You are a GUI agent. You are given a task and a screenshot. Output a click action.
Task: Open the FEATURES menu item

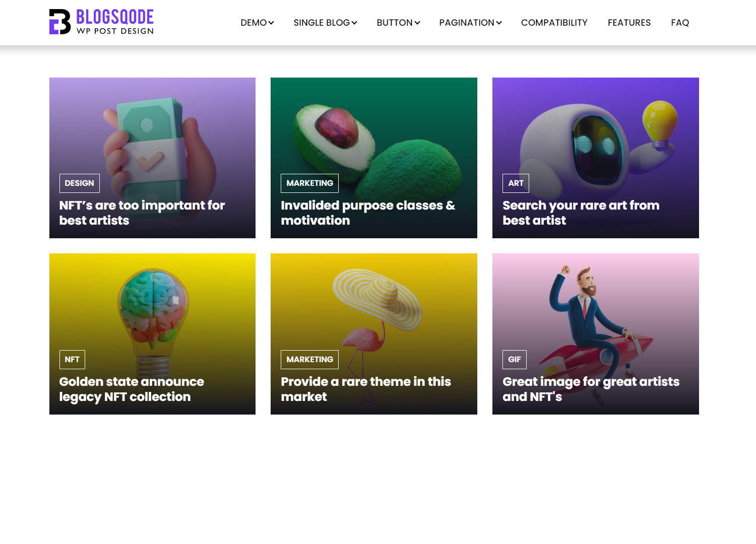(x=629, y=23)
